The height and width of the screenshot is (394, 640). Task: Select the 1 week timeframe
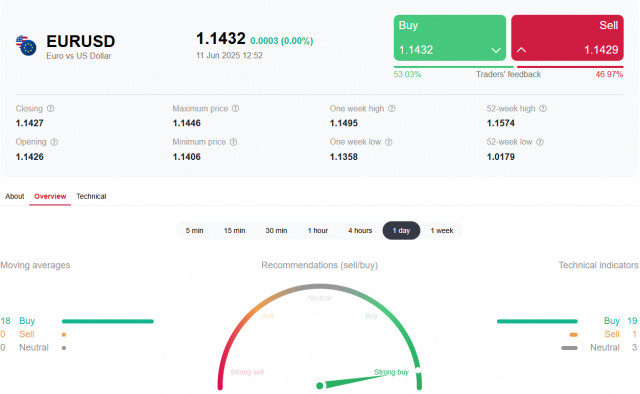(x=442, y=231)
